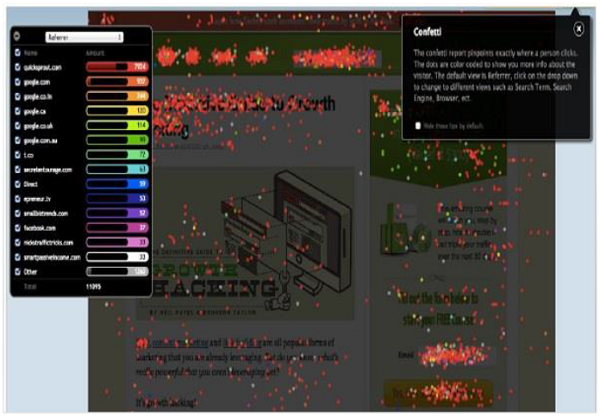Screen dimensions: 600x416
Task: Toggle the google.com referrer checkbox
Action: [x=16, y=81]
